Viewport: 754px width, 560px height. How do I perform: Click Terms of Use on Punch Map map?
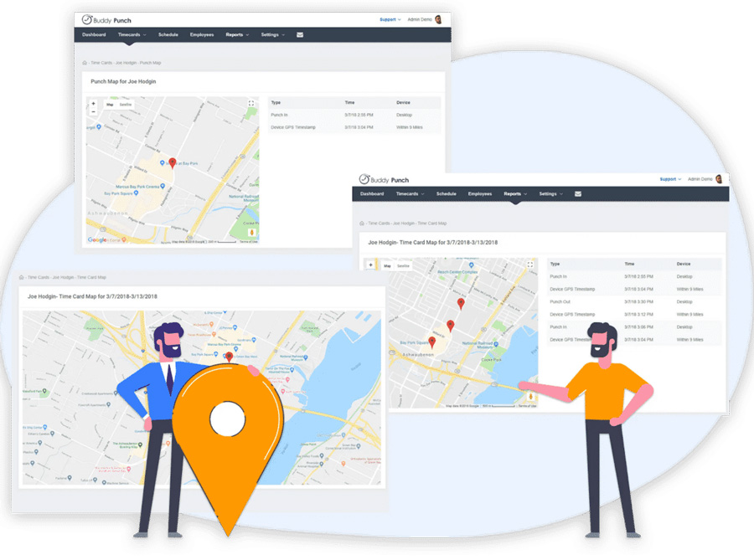coord(249,242)
